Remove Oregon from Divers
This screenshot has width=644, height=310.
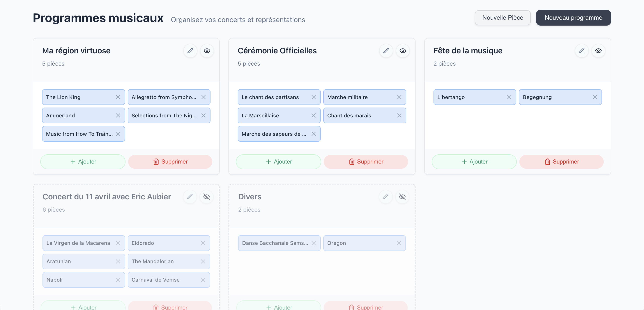click(399, 243)
